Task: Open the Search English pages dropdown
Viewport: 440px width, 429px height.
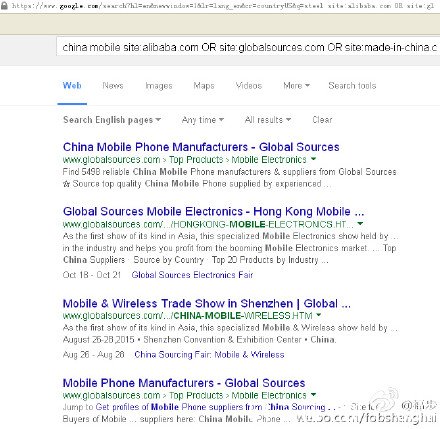Action: (x=112, y=120)
